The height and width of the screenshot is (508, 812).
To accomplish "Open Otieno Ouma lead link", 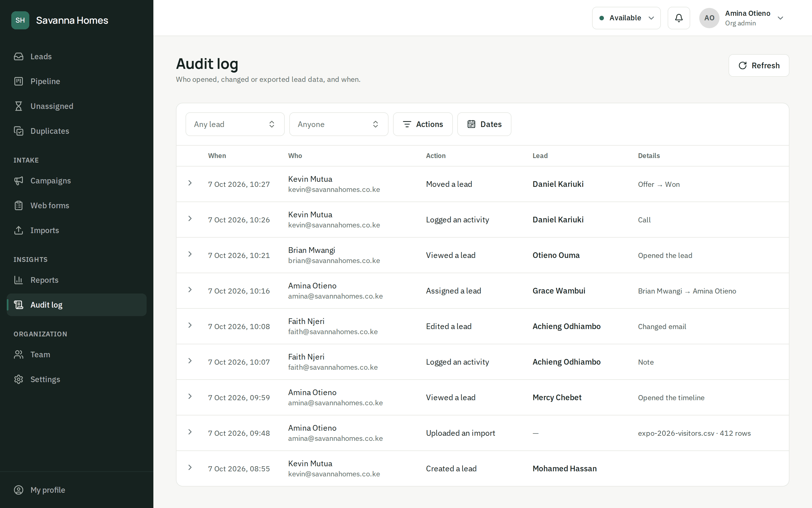I will tap(556, 255).
